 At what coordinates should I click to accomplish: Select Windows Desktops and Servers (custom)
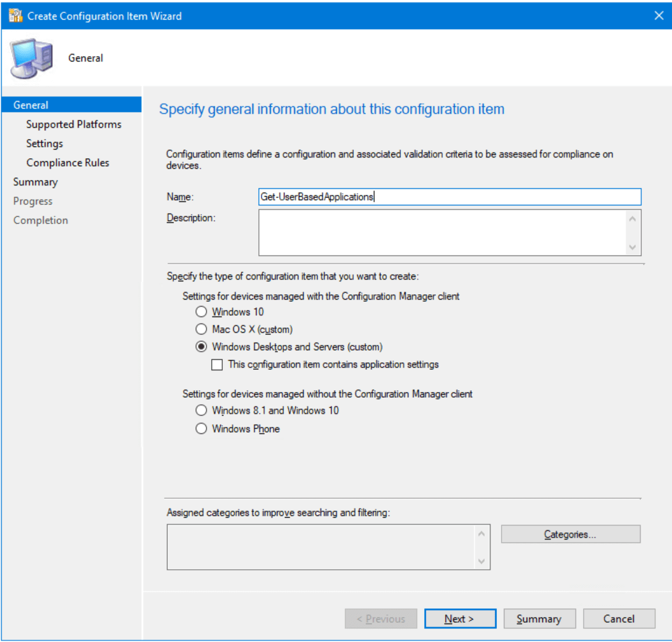[x=201, y=347]
